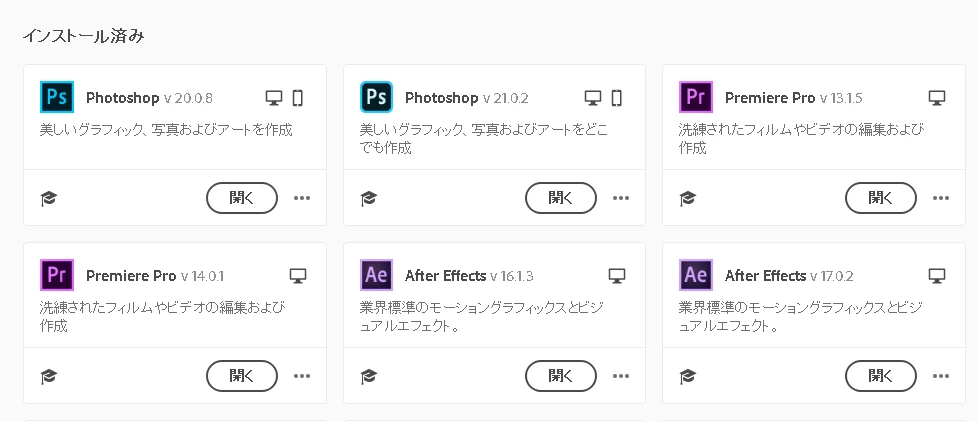Open Photoshop v 20.0.8 with 開く button
This screenshot has width=977, height=422.
tap(242, 198)
